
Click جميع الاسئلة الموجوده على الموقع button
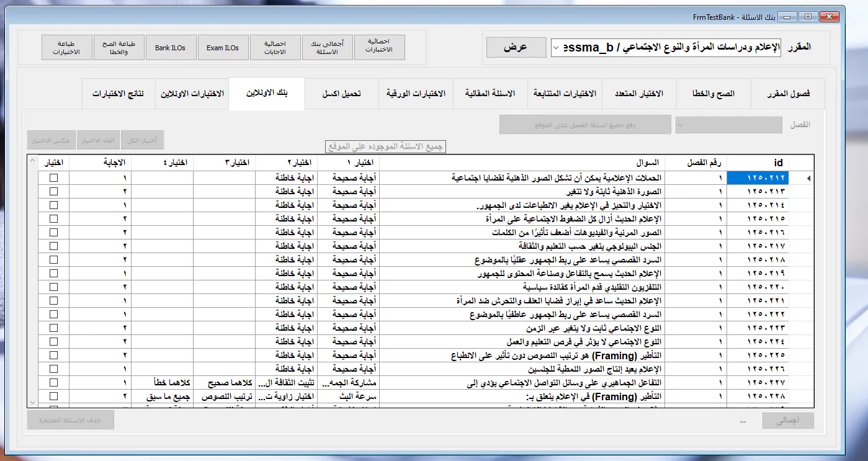[385, 146]
